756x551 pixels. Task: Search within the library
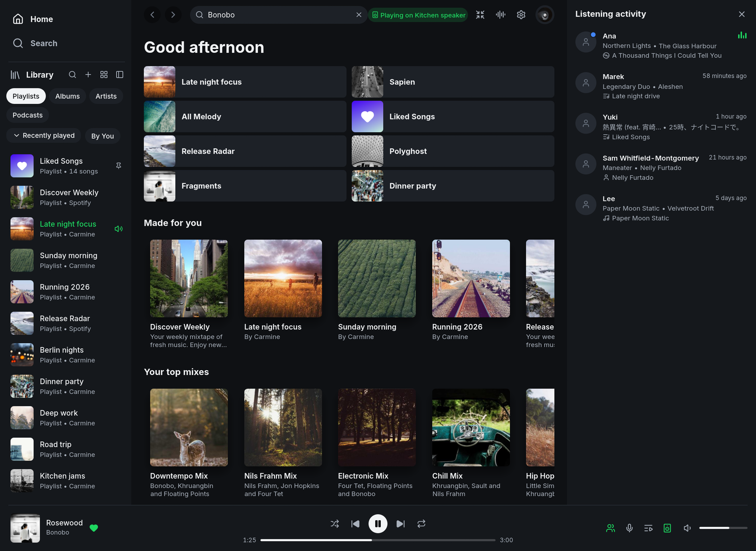pyautogui.click(x=72, y=75)
